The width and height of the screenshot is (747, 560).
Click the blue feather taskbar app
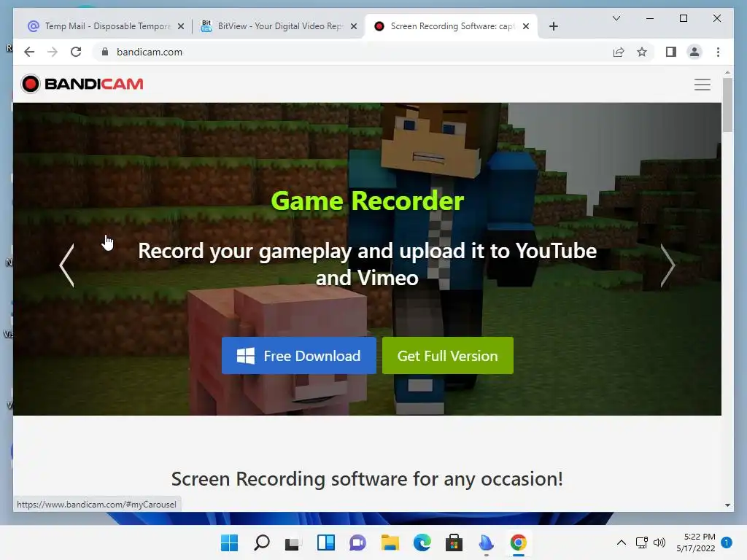(x=486, y=542)
